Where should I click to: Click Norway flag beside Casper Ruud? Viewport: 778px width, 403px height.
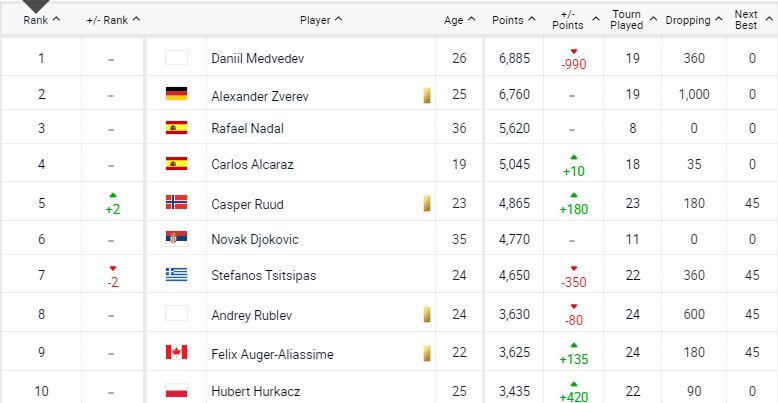pos(176,203)
